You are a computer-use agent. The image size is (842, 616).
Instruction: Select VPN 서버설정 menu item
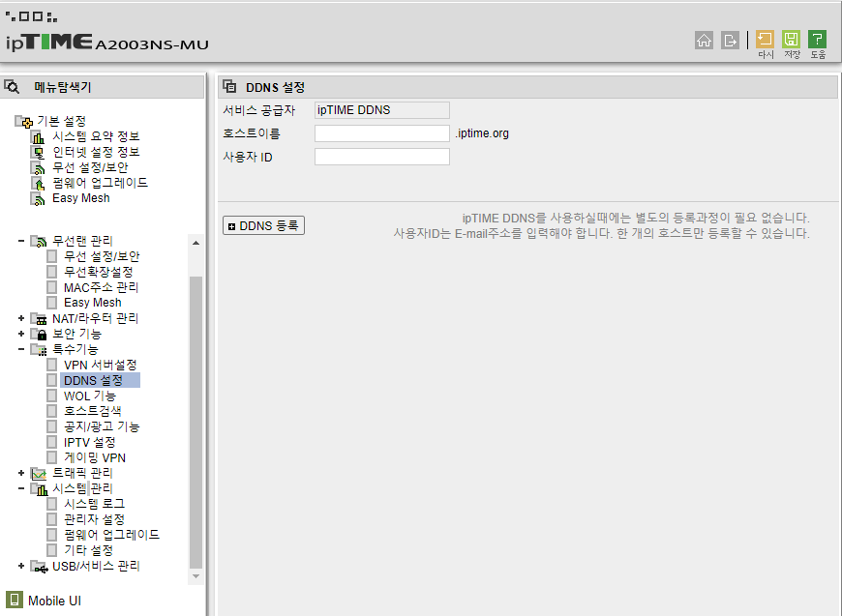[x=101, y=365]
